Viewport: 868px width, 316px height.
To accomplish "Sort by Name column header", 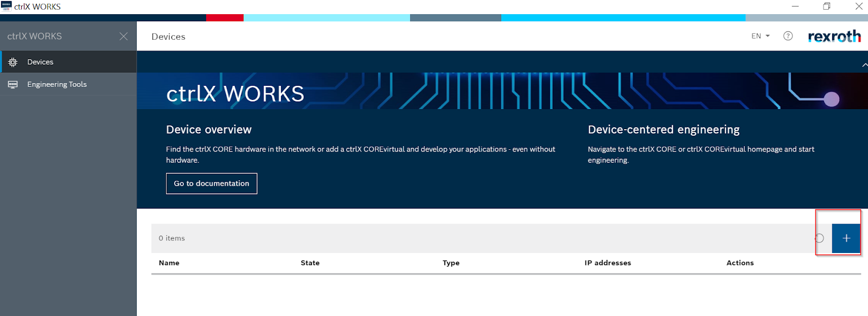I will tap(169, 263).
